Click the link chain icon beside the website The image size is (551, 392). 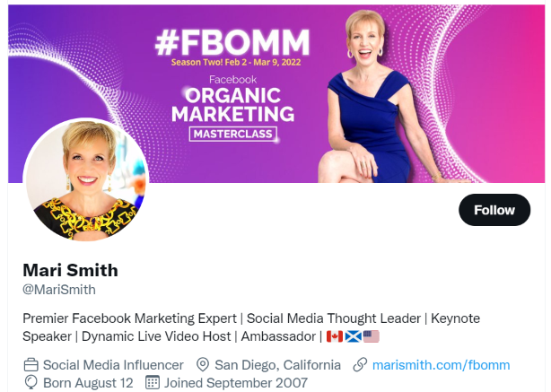click(360, 364)
